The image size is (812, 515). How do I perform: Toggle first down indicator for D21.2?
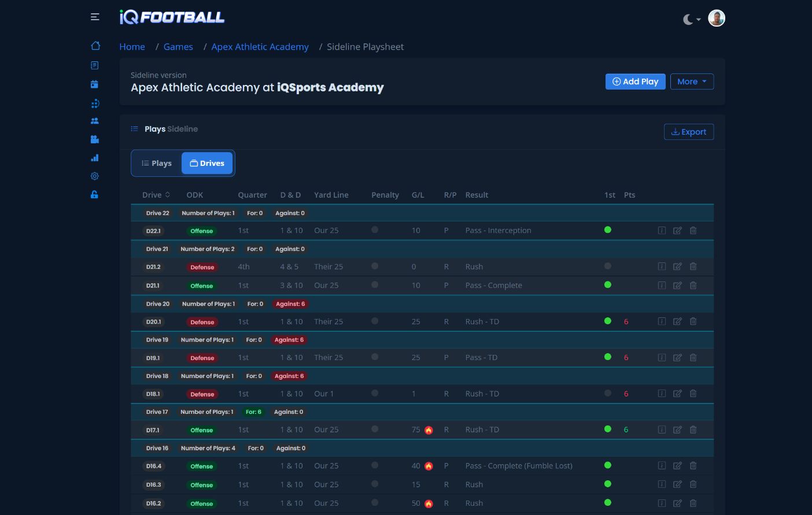click(608, 266)
